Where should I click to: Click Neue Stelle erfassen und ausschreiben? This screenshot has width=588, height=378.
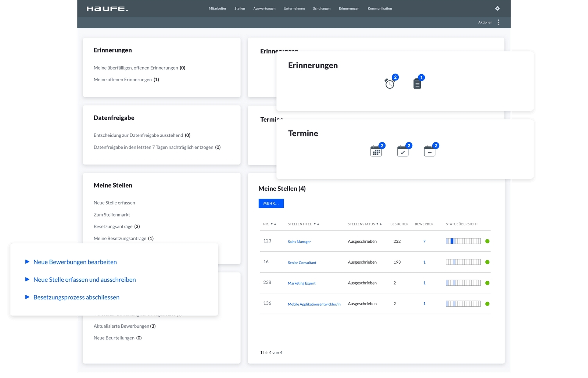coord(85,279)
